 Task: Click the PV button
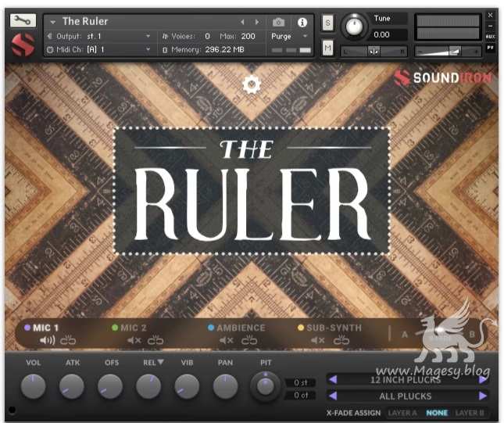click(x=491, y=48)
